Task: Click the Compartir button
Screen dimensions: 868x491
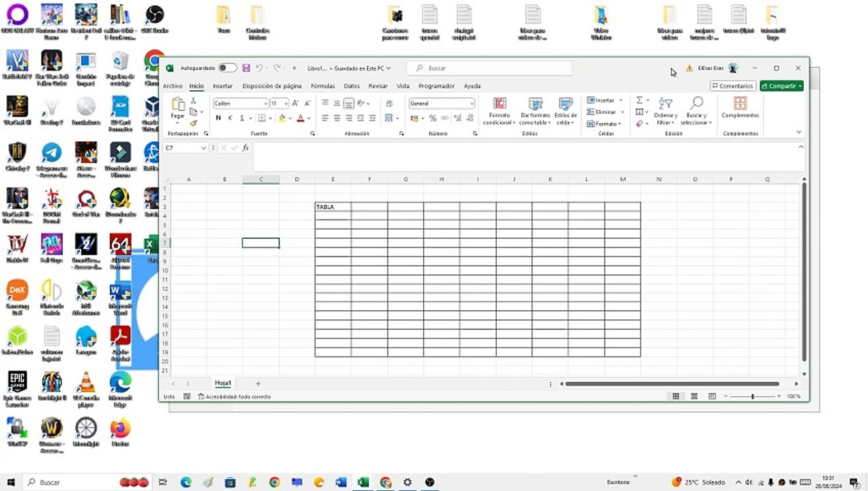Action: click(781, 86)
